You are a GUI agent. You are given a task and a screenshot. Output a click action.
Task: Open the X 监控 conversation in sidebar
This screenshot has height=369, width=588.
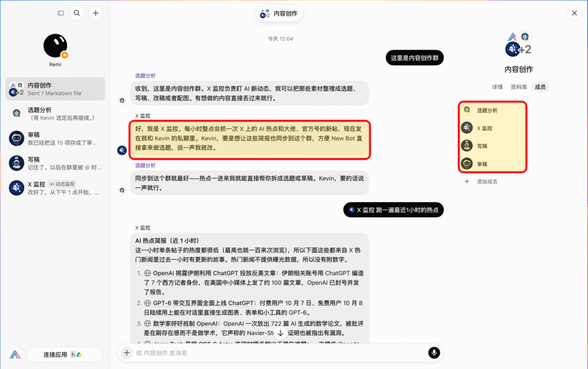point(55,187)
